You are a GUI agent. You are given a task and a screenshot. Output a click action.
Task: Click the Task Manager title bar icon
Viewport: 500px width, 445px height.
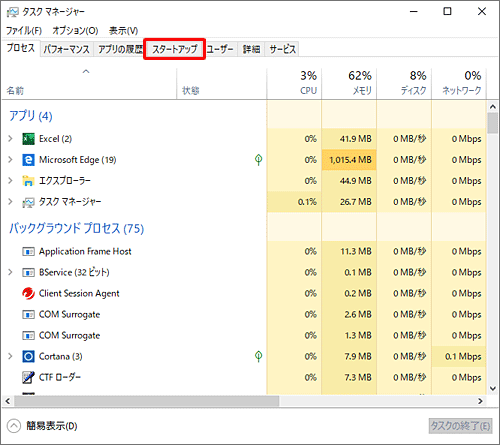pyautogui.click(x=13, y=12)
